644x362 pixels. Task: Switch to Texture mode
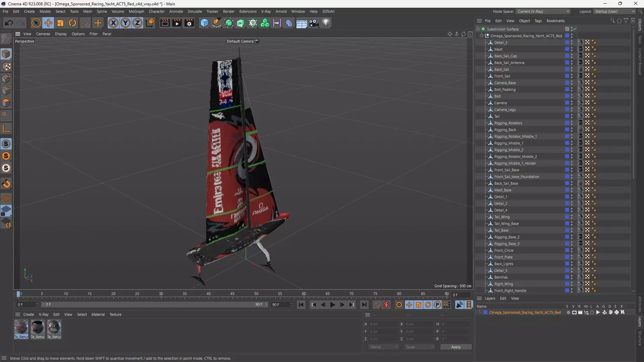click(x=6, y=66)
